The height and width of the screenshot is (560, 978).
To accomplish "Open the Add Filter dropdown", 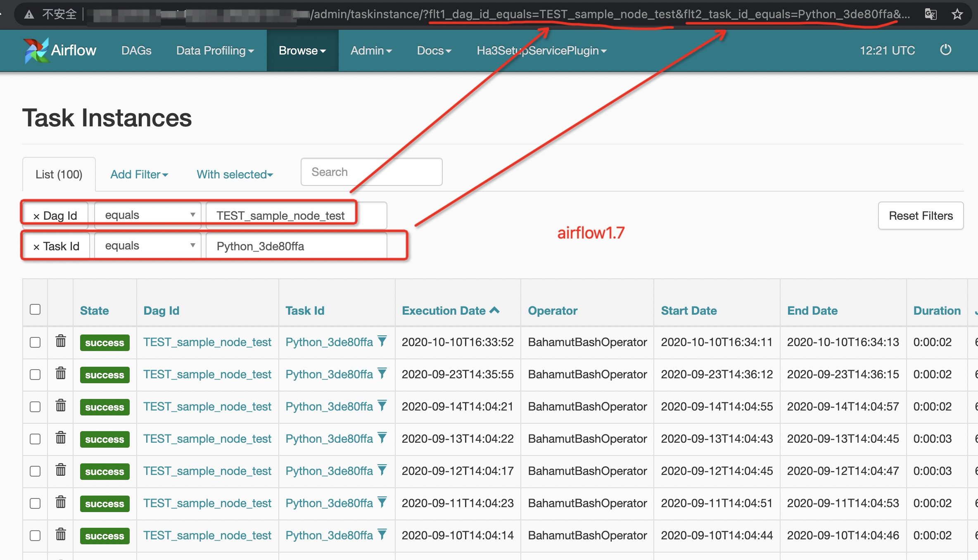I will [139, 174].
